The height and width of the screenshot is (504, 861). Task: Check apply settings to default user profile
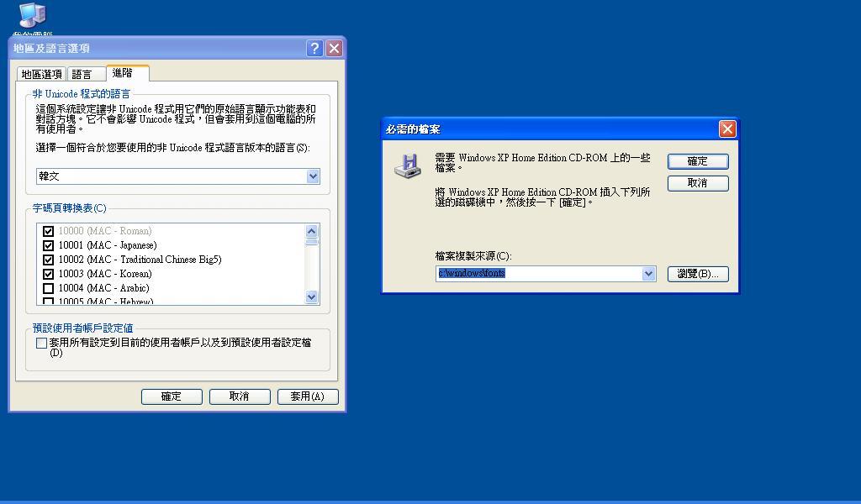[x=41, y=344]
